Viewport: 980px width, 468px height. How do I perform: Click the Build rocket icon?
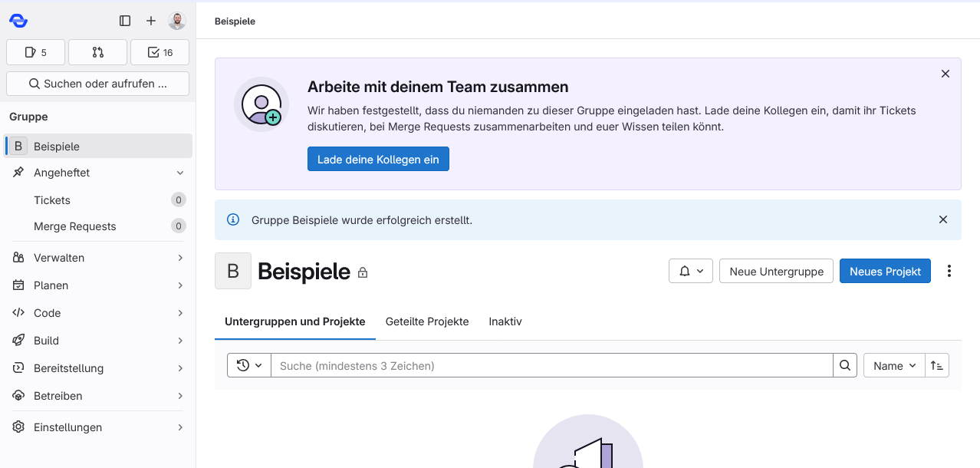tap(18, 341)
